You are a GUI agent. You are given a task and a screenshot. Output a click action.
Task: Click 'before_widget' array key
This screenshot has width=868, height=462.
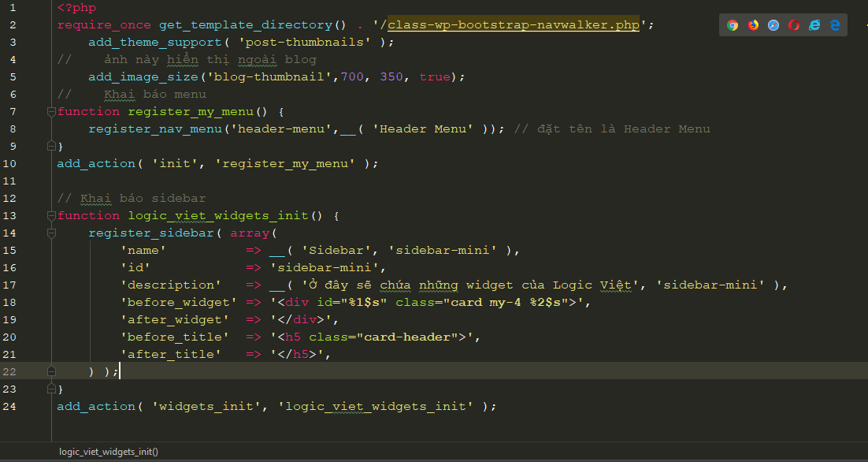179,302
